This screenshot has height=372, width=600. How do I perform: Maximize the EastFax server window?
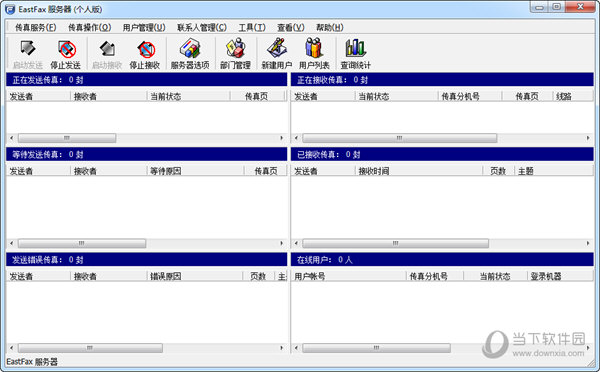(557, 7)
